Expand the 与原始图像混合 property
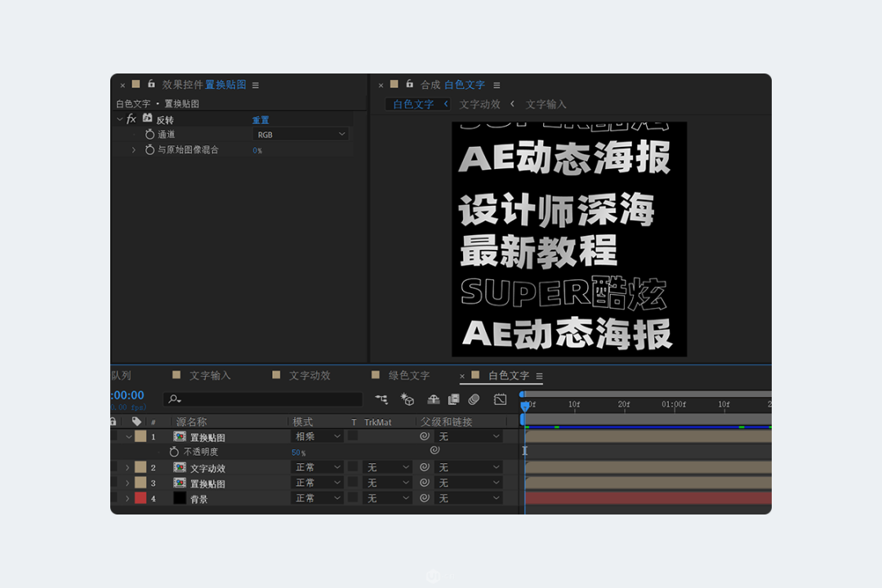The width and height of the screenshot is (882, 588). 133,150
